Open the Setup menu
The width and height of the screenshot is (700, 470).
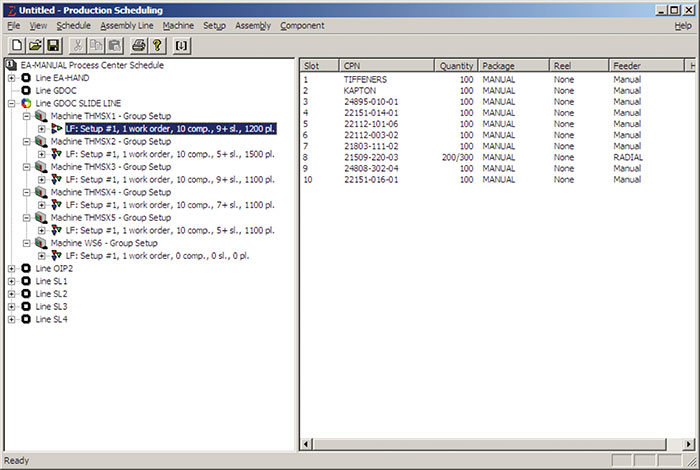(214, 25)
